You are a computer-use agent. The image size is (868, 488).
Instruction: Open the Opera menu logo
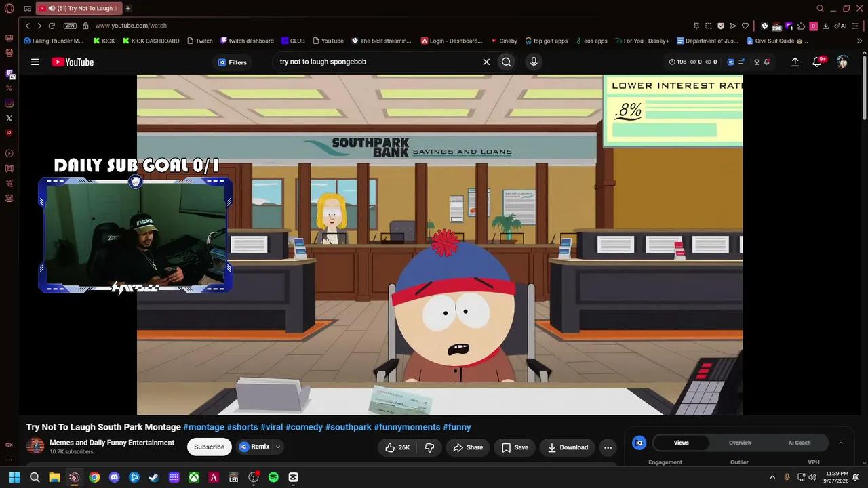[9, 8]
